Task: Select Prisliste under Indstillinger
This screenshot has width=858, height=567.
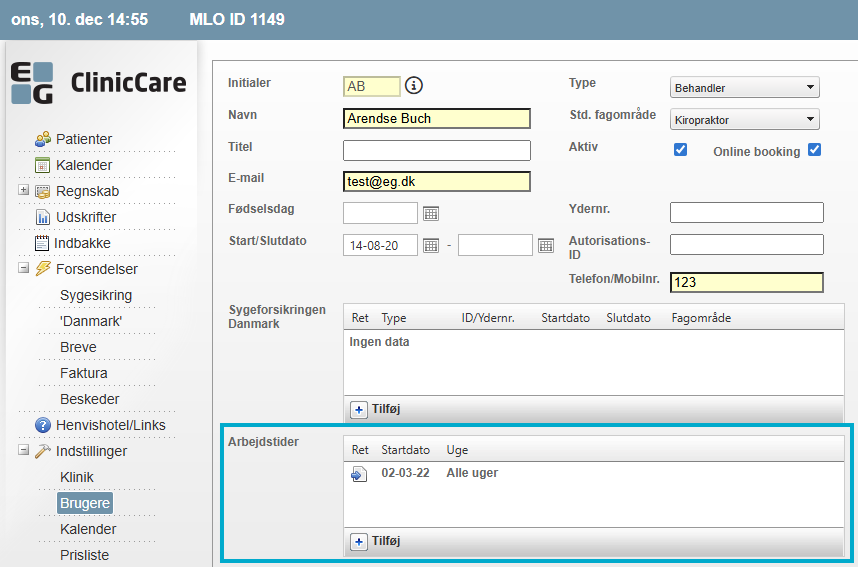Action: pyautogui.click(x=84, y=555)
